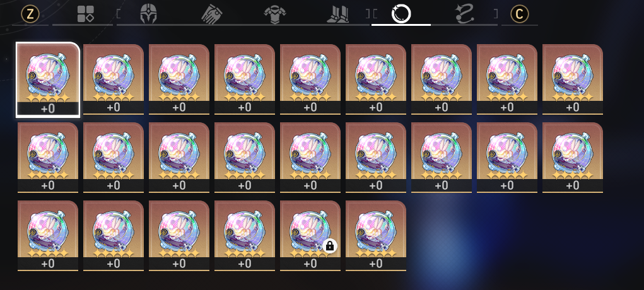
Task: Switch to the Planar Sphere tab
Action: (401, 14)
